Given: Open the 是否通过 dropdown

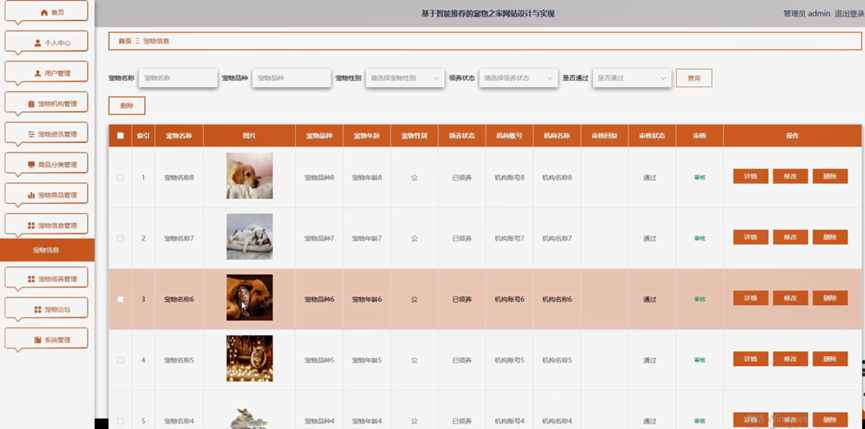Looking at the screenshot, I should click(x=632, y=78).
